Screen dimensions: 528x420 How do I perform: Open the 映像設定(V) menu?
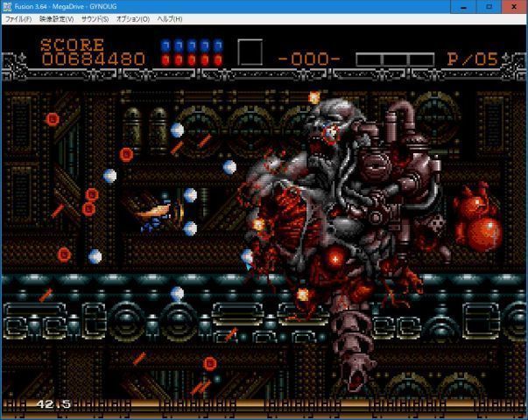click(57, 19)
